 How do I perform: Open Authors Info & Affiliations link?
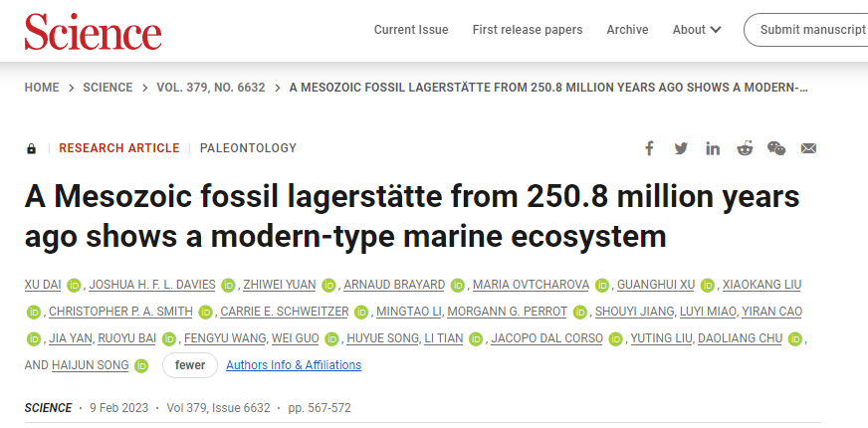(294, 365)
